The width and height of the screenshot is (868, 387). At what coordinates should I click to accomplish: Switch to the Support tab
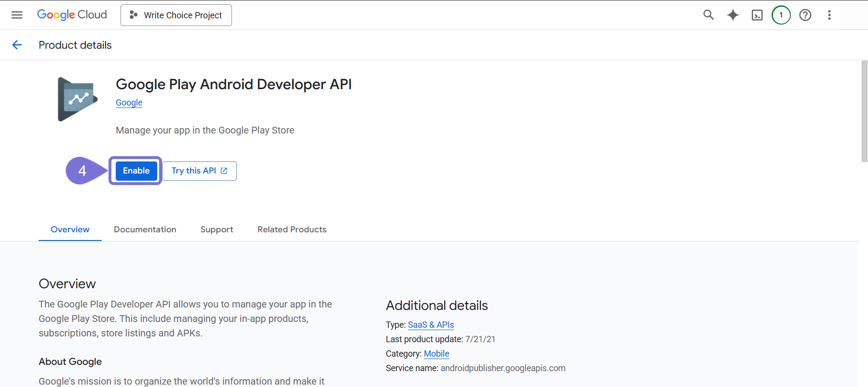pos(217,229)
